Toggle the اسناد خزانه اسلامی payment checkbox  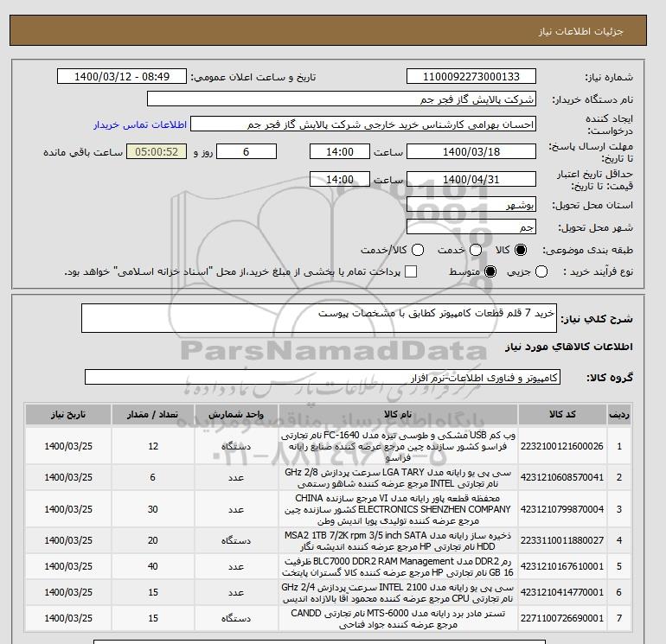(x=411, y=271)
